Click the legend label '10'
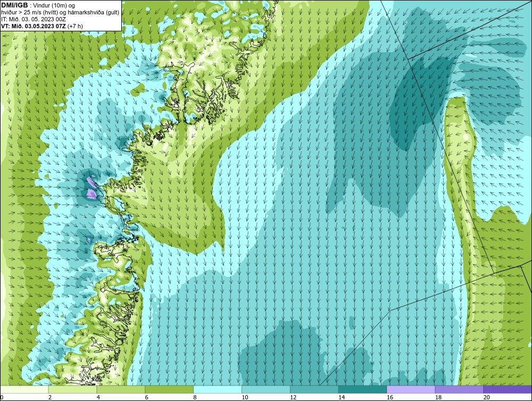Screen dimensions: 532x401 (245, 397)
